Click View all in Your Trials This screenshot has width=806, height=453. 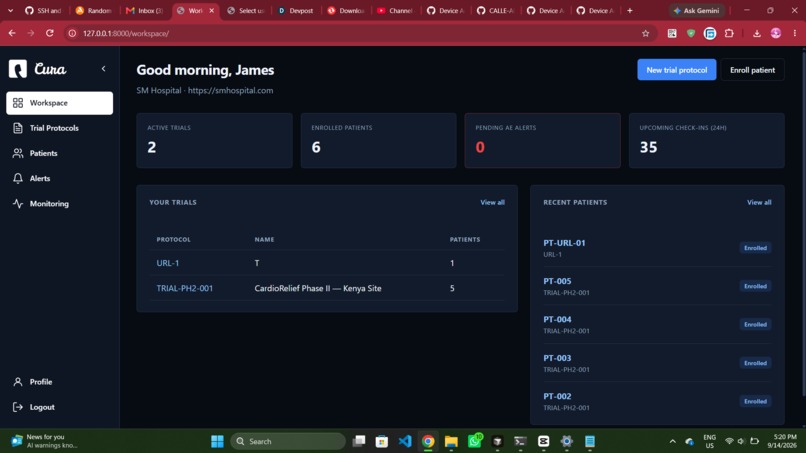coord(492,202)
